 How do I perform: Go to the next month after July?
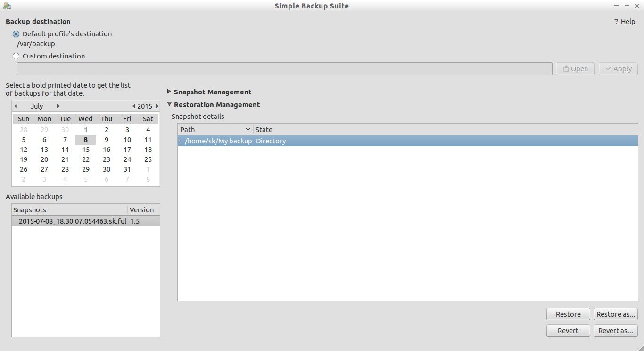tap(58, 106)
